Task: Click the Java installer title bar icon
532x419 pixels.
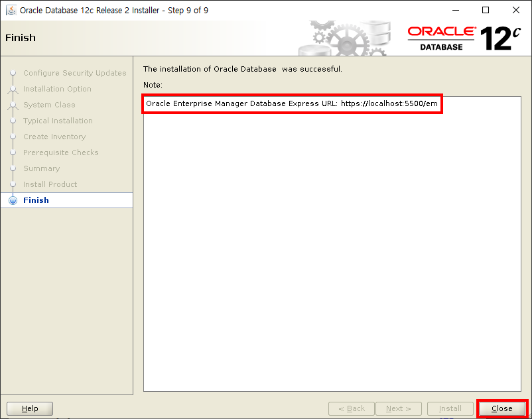Action: pos(11,10)
